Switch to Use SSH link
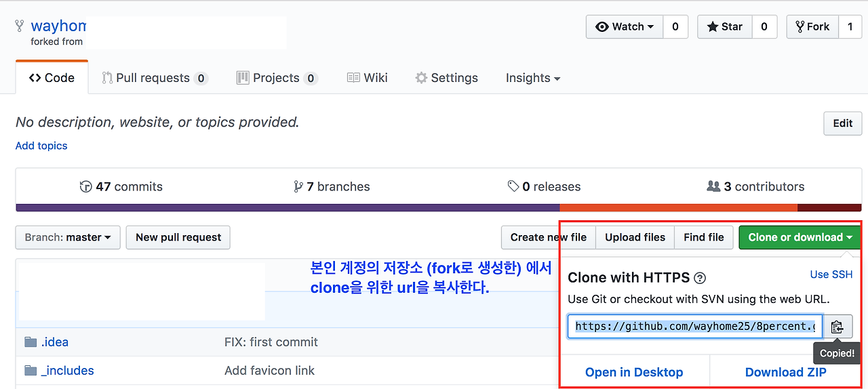868x389 pixels. (x=831, y=274)
